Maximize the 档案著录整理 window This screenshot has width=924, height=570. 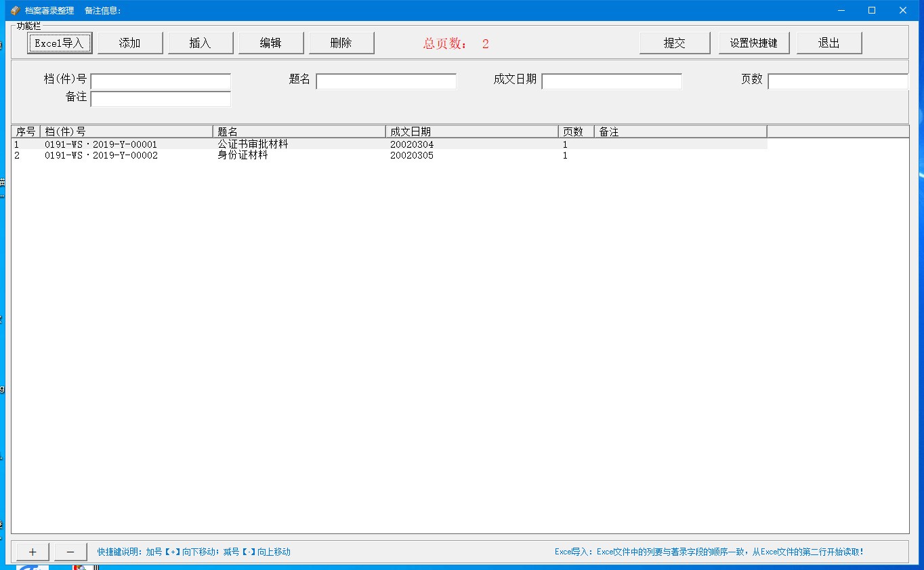coord(872,10)
